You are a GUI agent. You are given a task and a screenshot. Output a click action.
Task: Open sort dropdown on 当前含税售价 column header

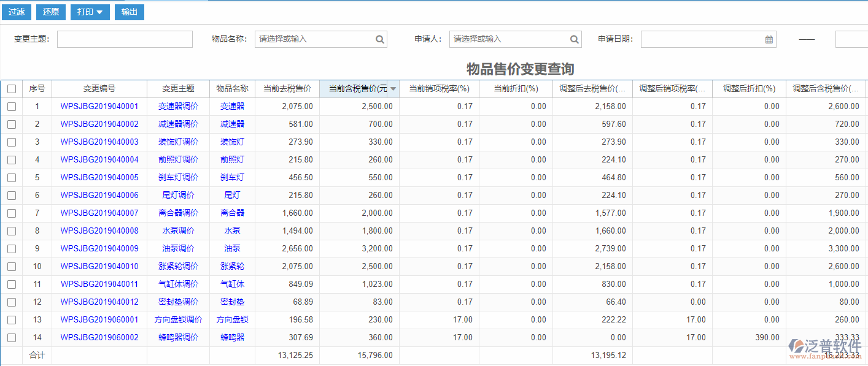tap(393, 88)
